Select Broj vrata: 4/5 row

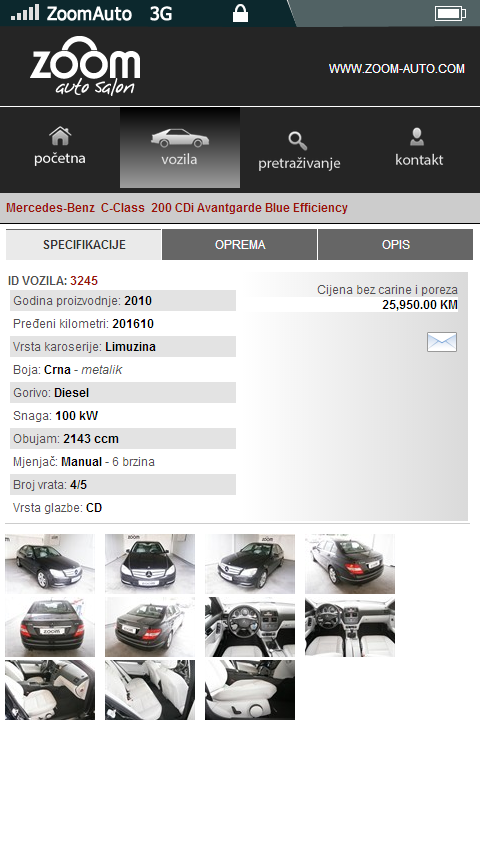coord(123,484)
